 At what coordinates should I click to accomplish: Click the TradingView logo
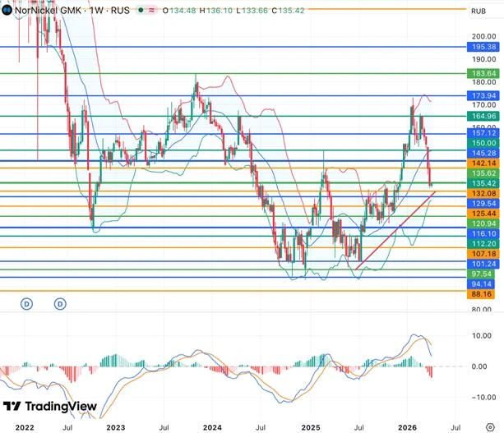click(49, 407)
